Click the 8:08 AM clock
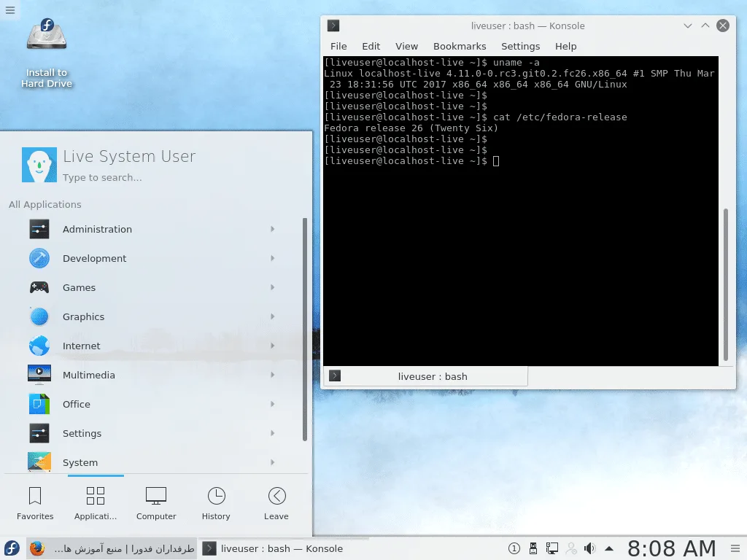The height and width of the screenshot is (560, 747). 671,548
